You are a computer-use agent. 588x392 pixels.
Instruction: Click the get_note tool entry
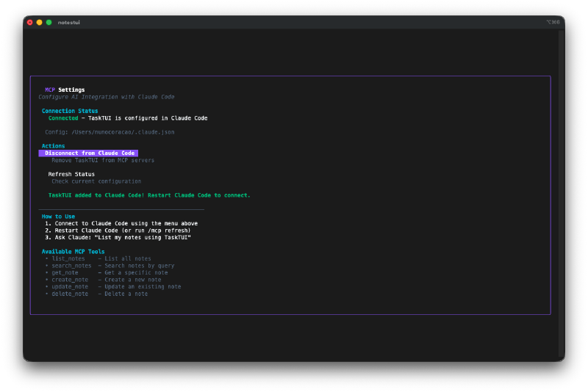(106, 272)
